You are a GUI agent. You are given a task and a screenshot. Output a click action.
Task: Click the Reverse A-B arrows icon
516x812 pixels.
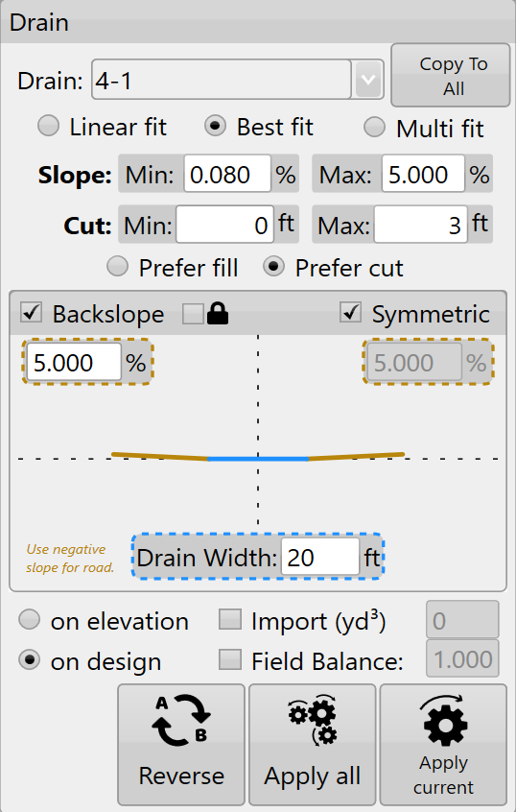tap(181, 721)
